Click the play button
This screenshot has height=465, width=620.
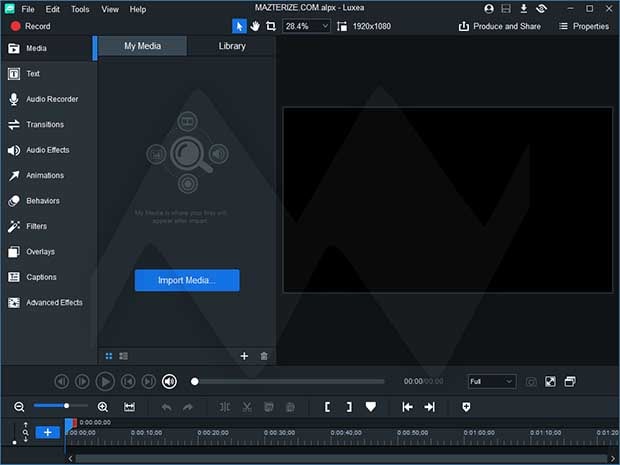point(105,382)
